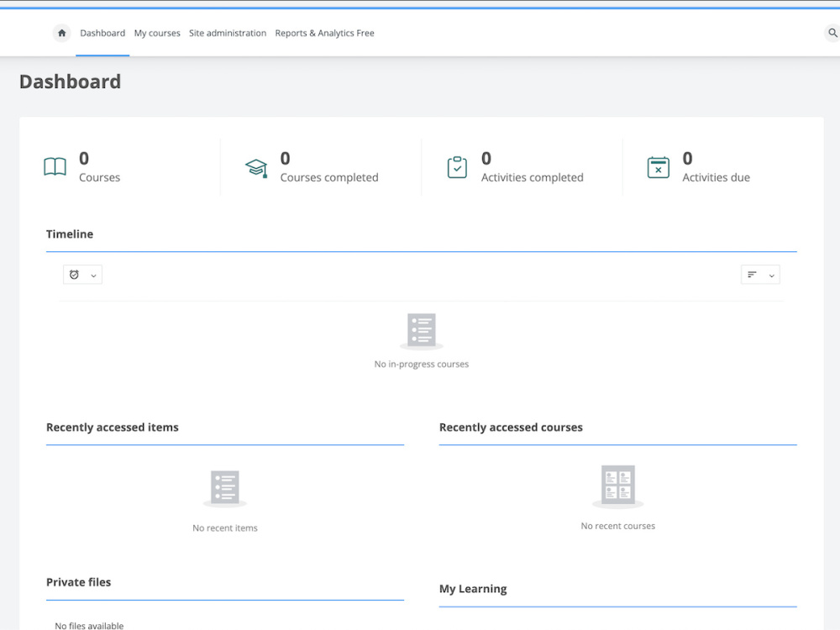Click the Courses count label
The height and width of the screenshot is (630, 840).
click(x=100, y=177)
